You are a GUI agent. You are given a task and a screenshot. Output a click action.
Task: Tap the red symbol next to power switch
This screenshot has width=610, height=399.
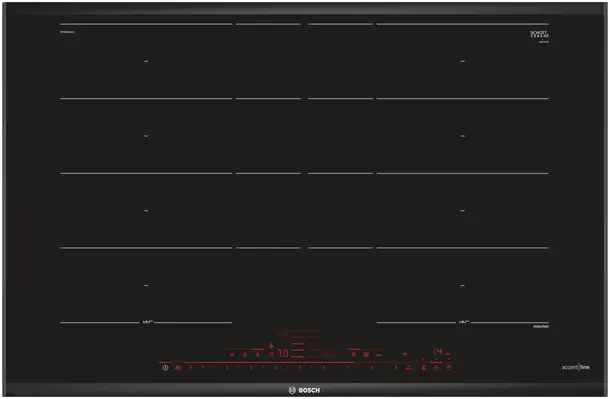point(178,368)
